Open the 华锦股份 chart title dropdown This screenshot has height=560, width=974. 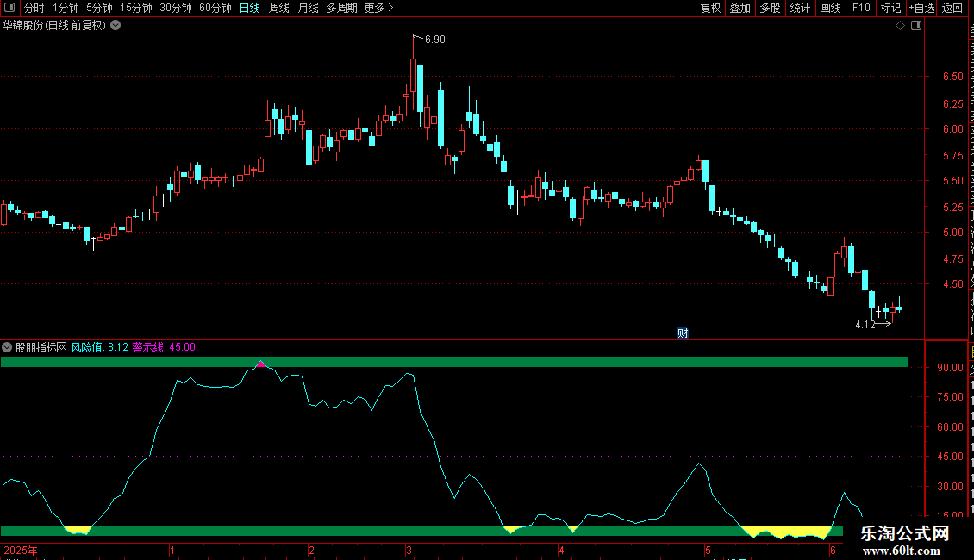[116, 26]
